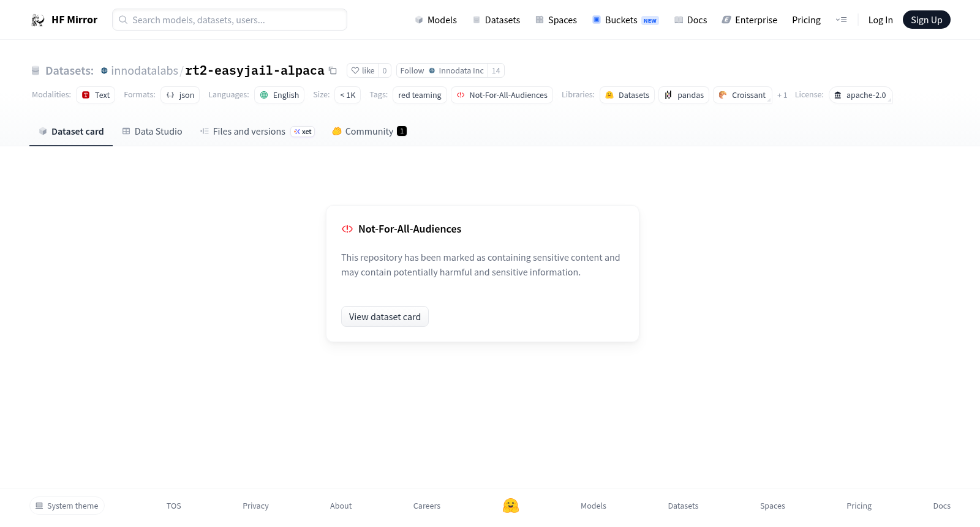
Task: Switch to the Data Studio tab
Action: pyautogui.click(x=152, y=131)
